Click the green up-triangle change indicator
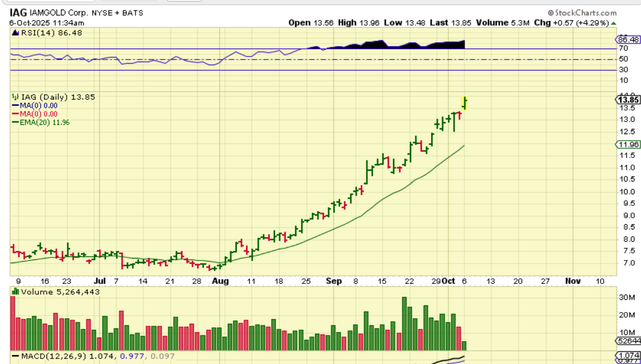Viewport: 641px width, 364px height. [x=613, y=23]
